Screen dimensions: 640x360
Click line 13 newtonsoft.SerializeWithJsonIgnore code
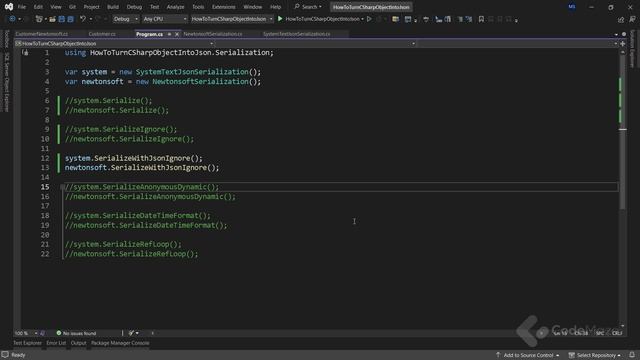[x=142, y=168]
